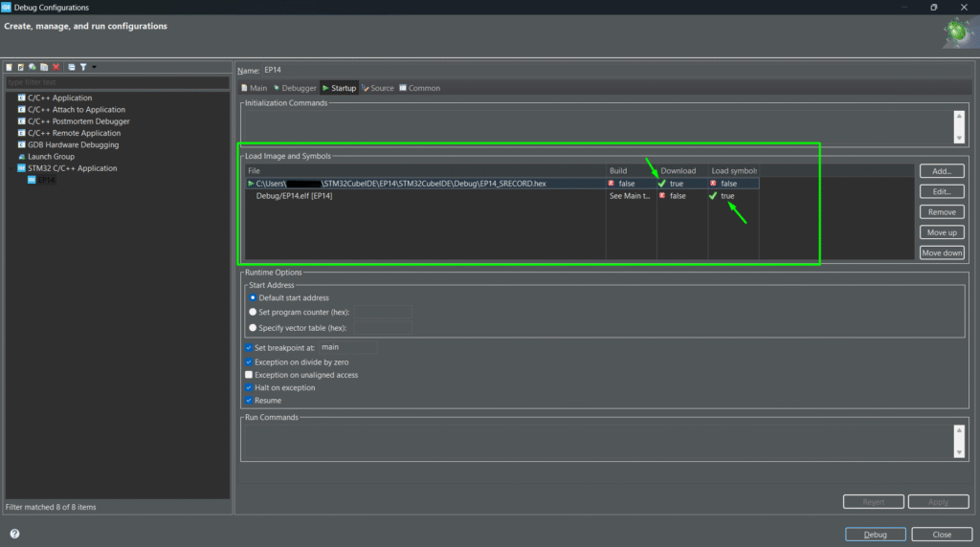Click the Move down button

pos(941,252)
